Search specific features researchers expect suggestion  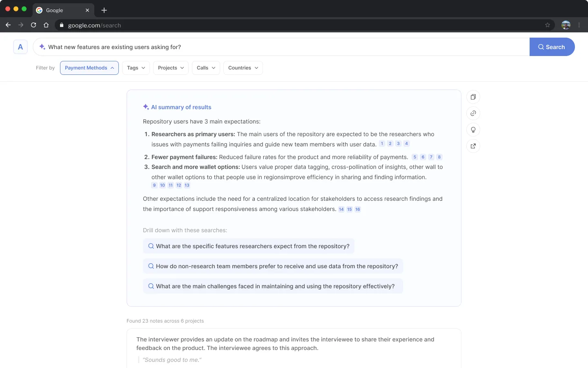(x=249, y=246)
